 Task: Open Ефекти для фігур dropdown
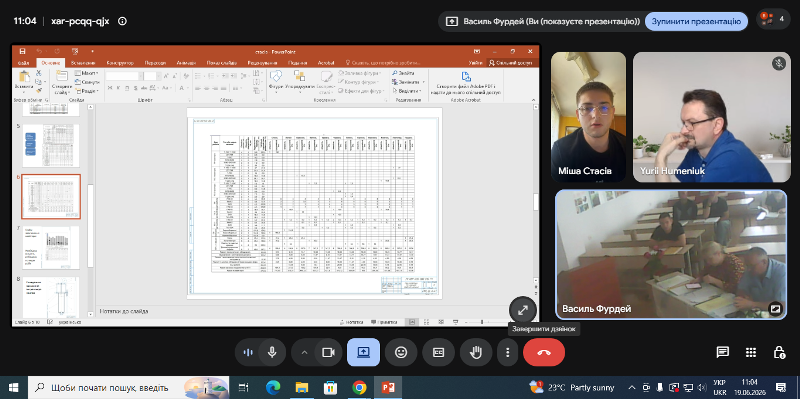pos(361,91)
